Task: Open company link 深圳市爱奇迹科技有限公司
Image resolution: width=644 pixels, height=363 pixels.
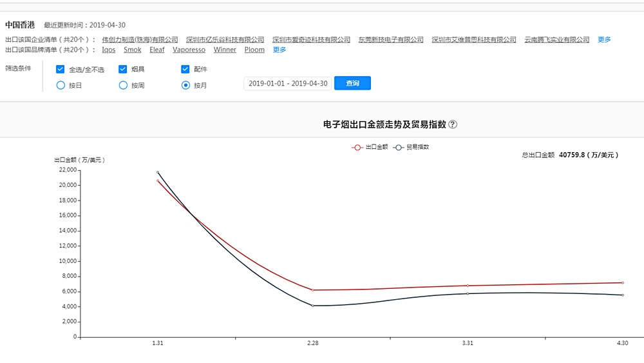Action: pyautogui.click(x=311, y=39)
